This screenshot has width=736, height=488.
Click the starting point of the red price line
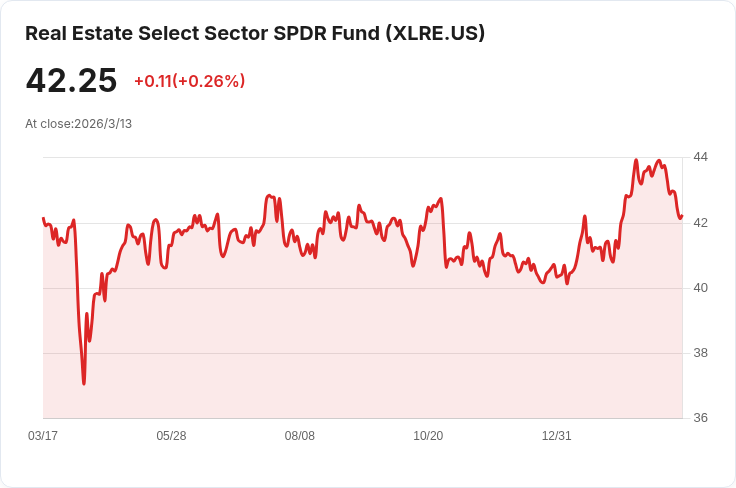coord(43,218)
